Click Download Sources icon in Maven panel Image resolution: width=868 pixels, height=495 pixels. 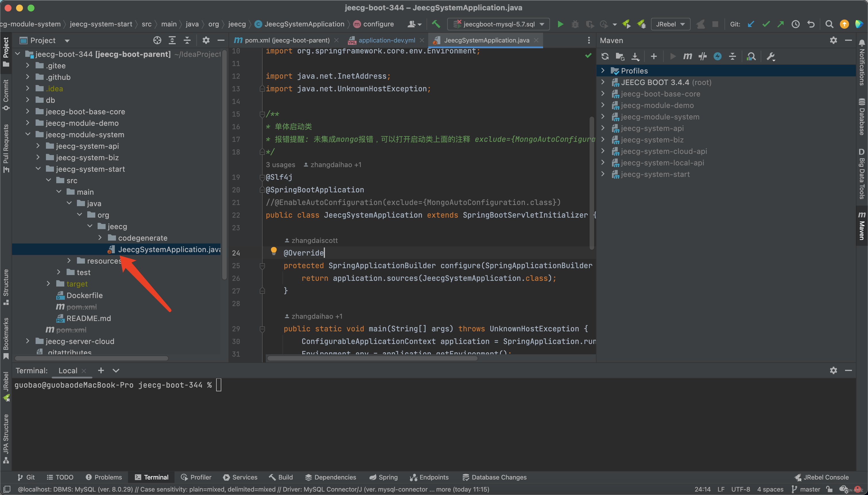[635, 57]
